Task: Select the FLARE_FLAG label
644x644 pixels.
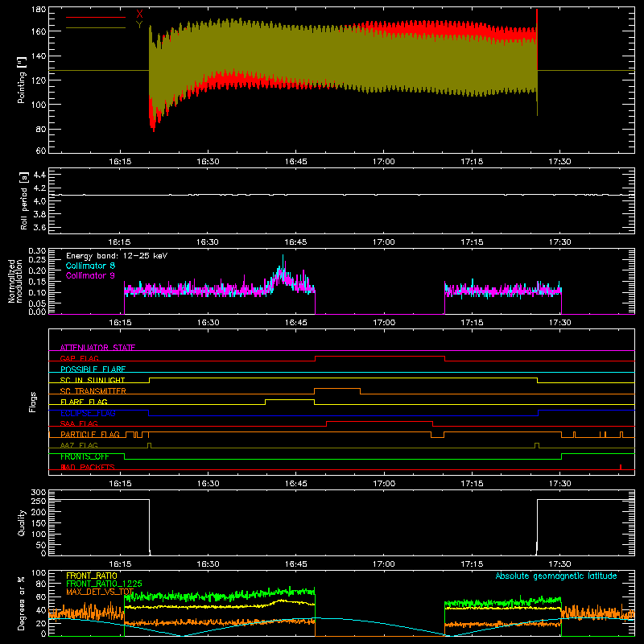Action: pyautogui.click(x=84, y=402)
